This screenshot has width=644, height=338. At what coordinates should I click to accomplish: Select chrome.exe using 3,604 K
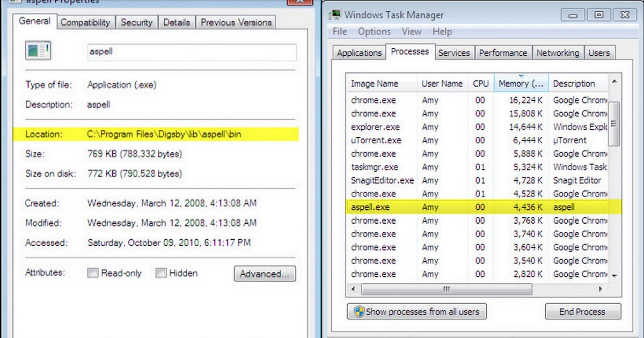(x=478, y=247)
